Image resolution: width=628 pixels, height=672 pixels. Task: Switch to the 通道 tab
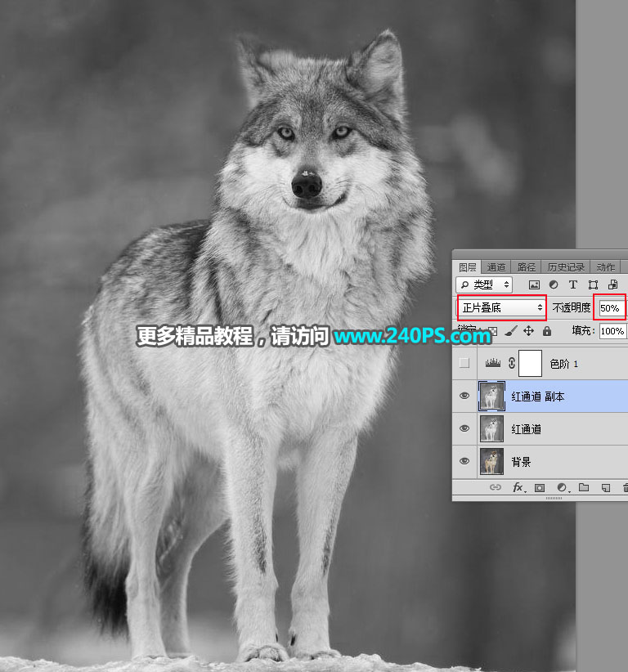[x=496, y=267]
